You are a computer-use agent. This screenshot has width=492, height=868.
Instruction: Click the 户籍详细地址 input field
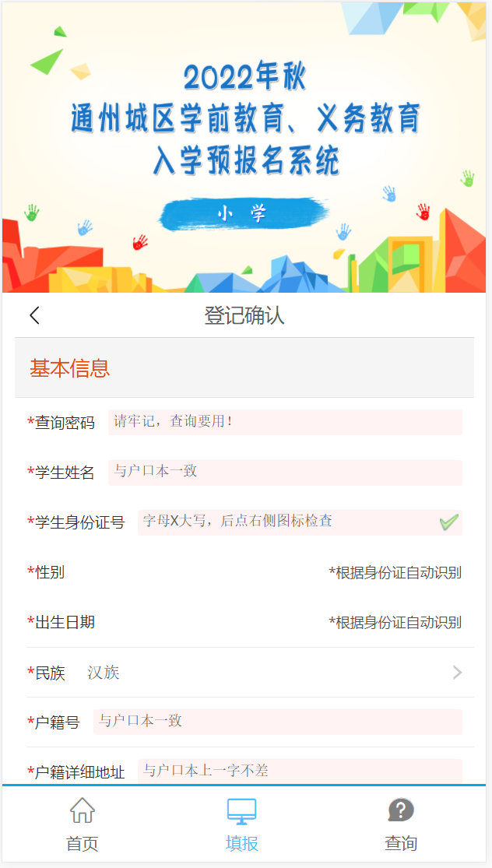(x=299, y=771)
